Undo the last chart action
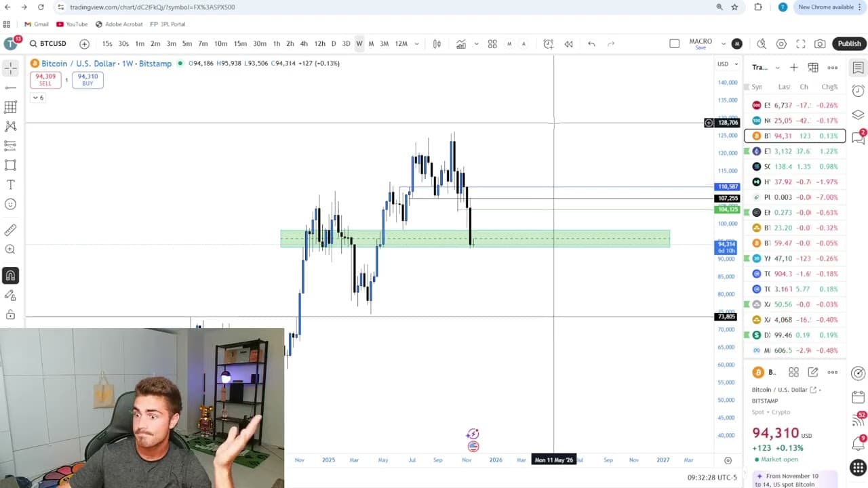This screenshot has height=488, width=868. [x=591, y=44]
